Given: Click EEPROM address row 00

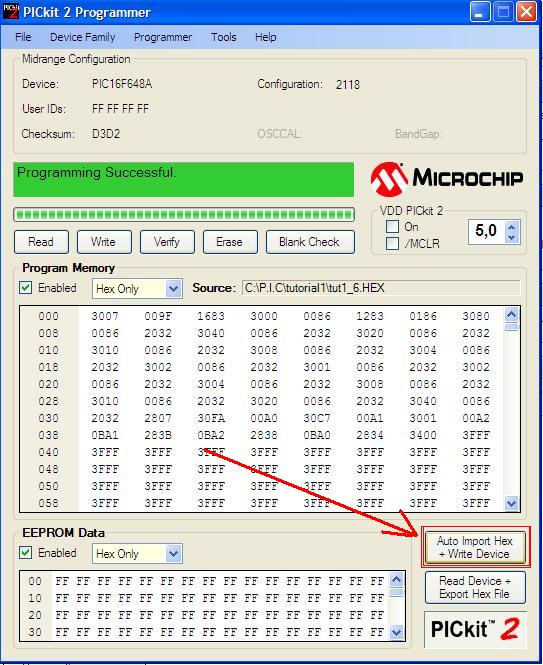Looking at the screenshot, I should pos(35,581).
